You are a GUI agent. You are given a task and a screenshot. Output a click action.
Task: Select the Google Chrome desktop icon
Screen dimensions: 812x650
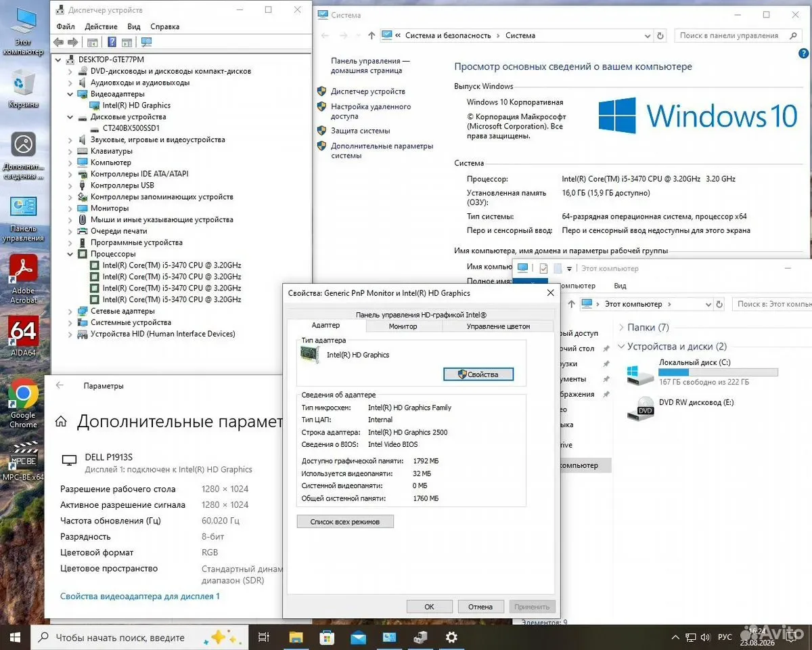23,404
